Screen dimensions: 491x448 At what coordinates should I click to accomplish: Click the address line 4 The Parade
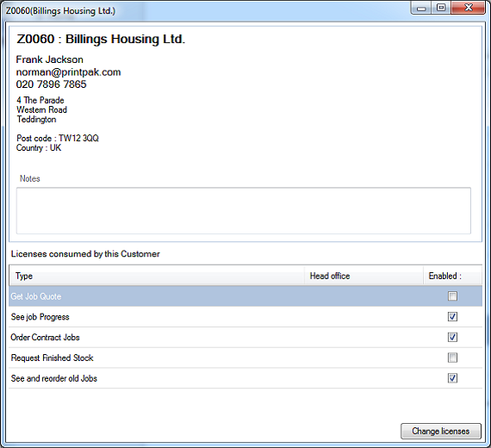[40, 100]
